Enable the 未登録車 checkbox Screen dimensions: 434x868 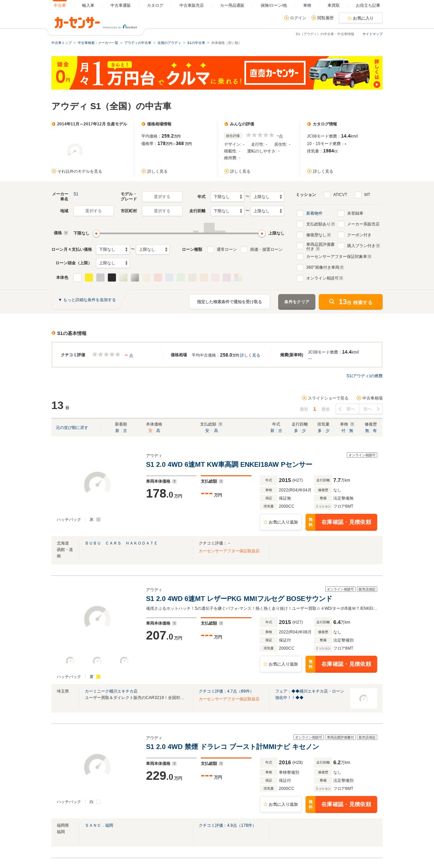pos(341,213)
